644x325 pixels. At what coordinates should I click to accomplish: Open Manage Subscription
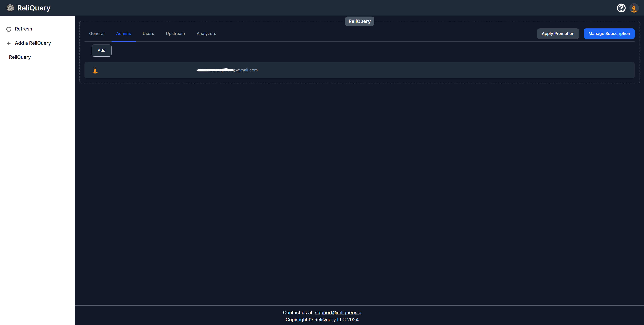609,34
